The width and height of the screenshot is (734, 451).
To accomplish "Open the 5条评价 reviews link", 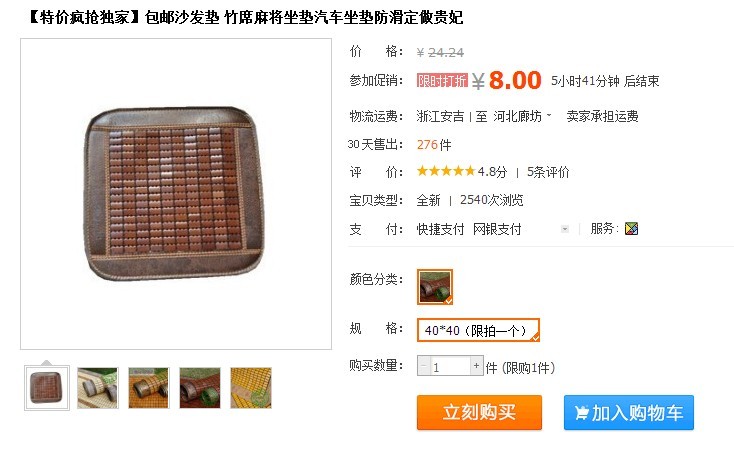I will tap(548, 172).
